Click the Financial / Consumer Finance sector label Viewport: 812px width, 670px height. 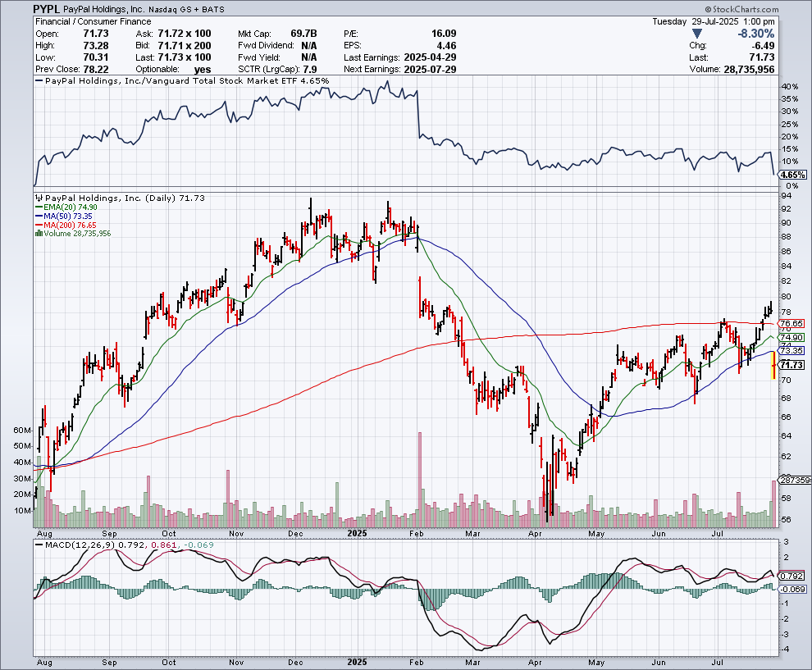94,22
